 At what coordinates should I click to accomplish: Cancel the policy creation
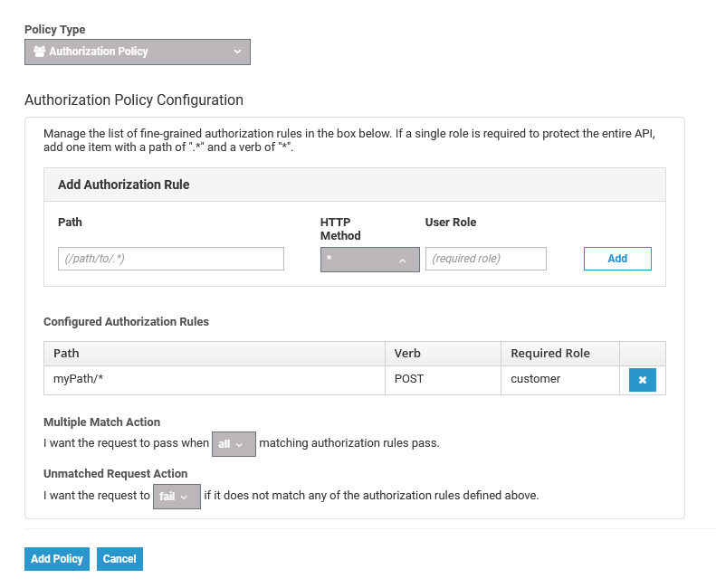click(x=119, y=559)
